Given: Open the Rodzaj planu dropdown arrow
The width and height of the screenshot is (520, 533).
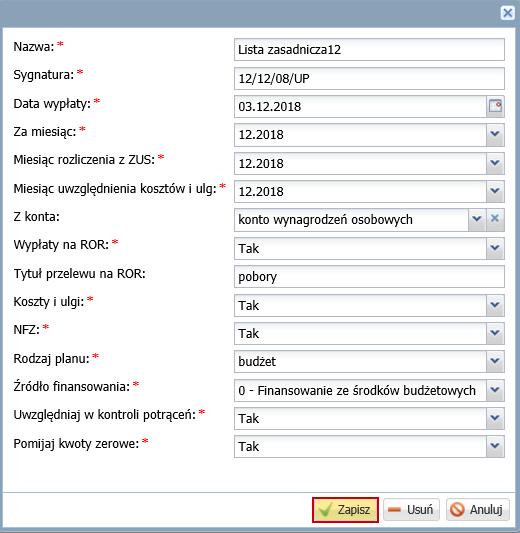Looking at the screenshot, I should (x=495, y=361).
